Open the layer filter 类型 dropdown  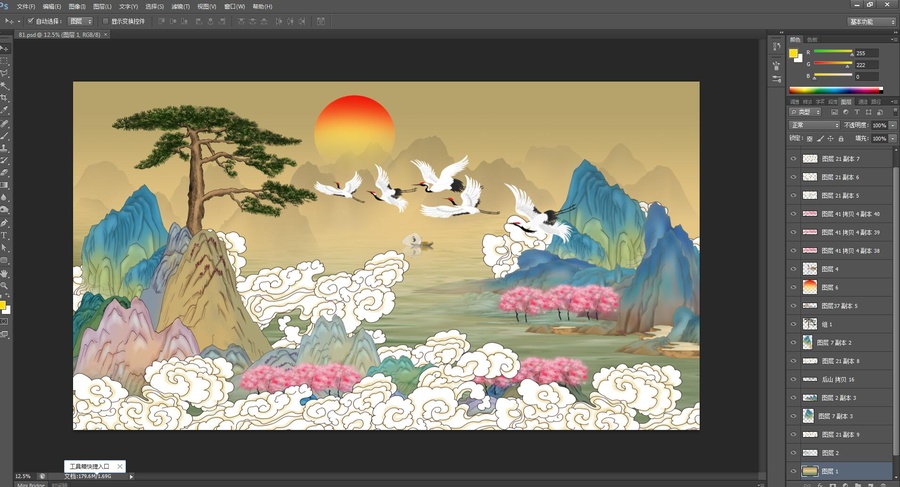[x=805, y=112]
